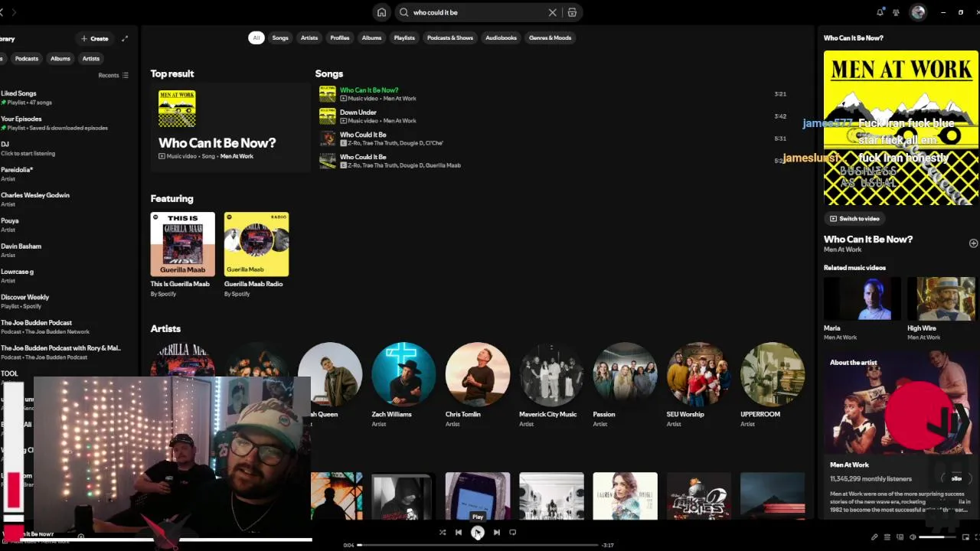Open the mini player icon
Viewport: 980px width, 551px height.
coord(965,537)
